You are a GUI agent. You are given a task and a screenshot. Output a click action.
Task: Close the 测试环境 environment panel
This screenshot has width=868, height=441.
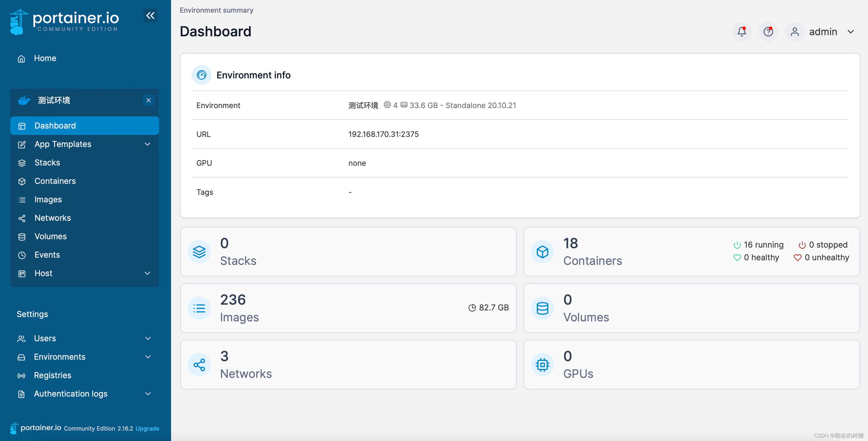tap(149, 100)
